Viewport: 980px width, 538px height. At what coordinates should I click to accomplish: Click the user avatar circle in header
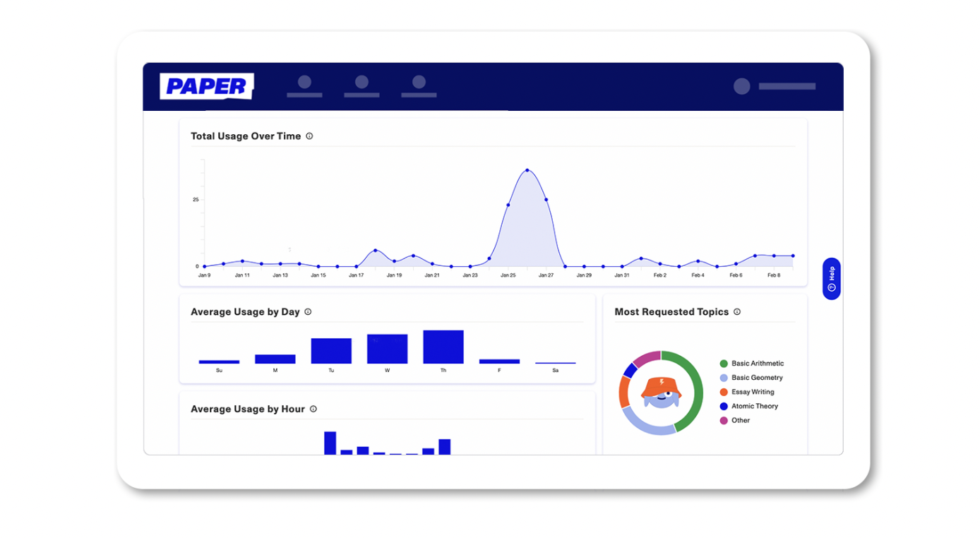coord(741,86)
